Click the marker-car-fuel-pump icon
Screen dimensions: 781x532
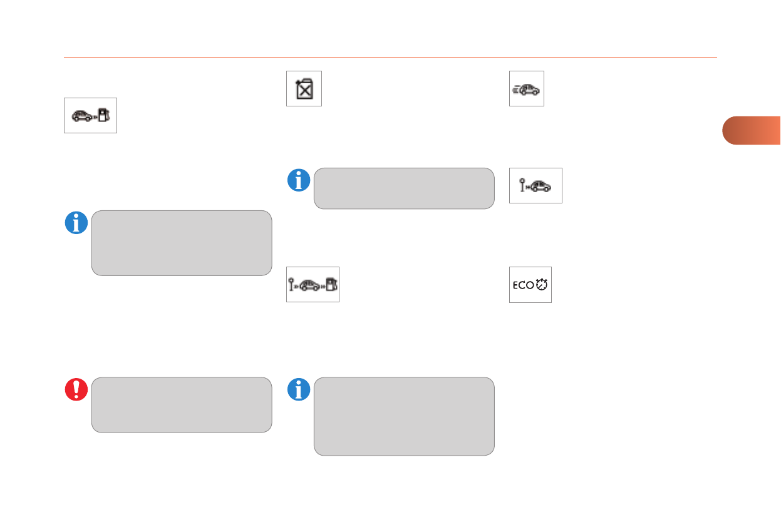[x=313, y=285]
